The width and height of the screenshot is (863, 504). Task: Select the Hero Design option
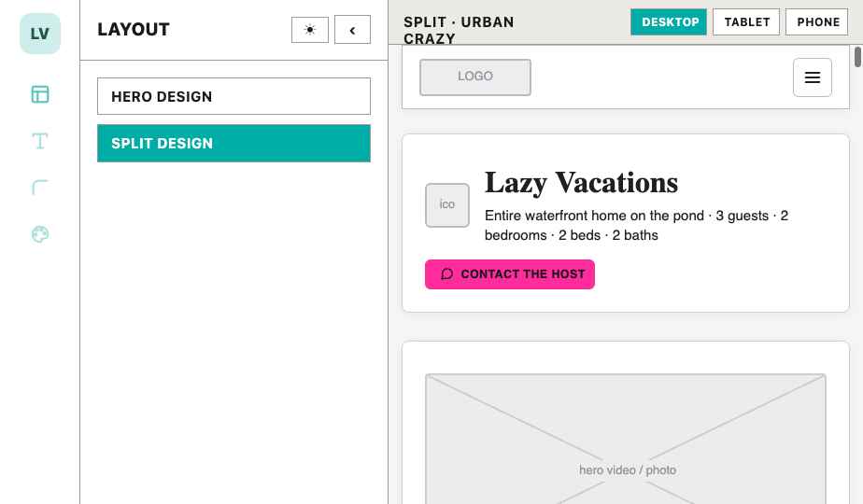point(233,96)
